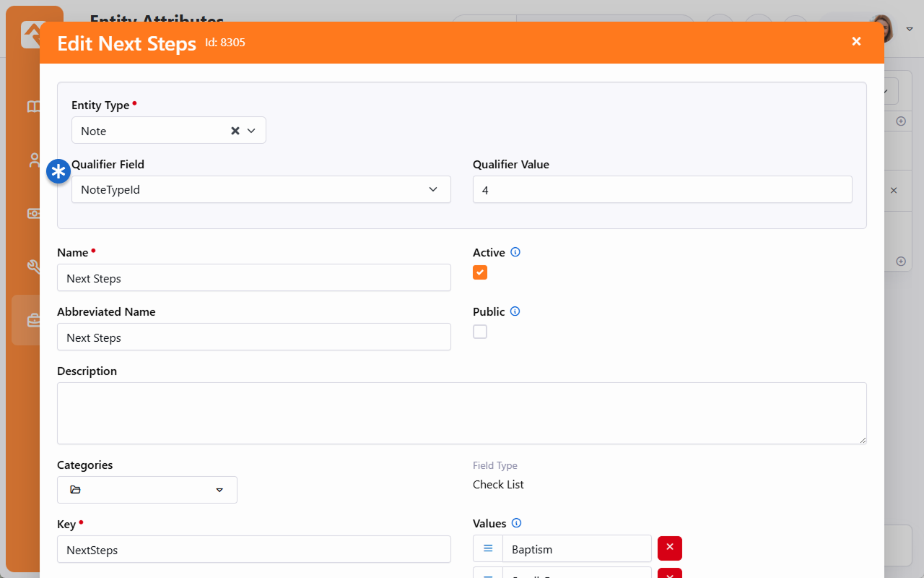Click the Qualifier Value input field
This screenshot has width=924, height=578.
tap(661, 189)
